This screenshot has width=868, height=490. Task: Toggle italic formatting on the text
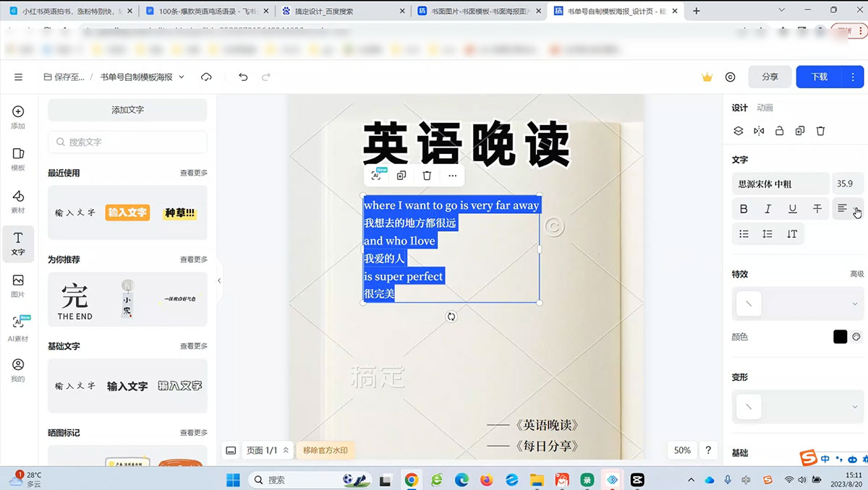pos(768,208)
